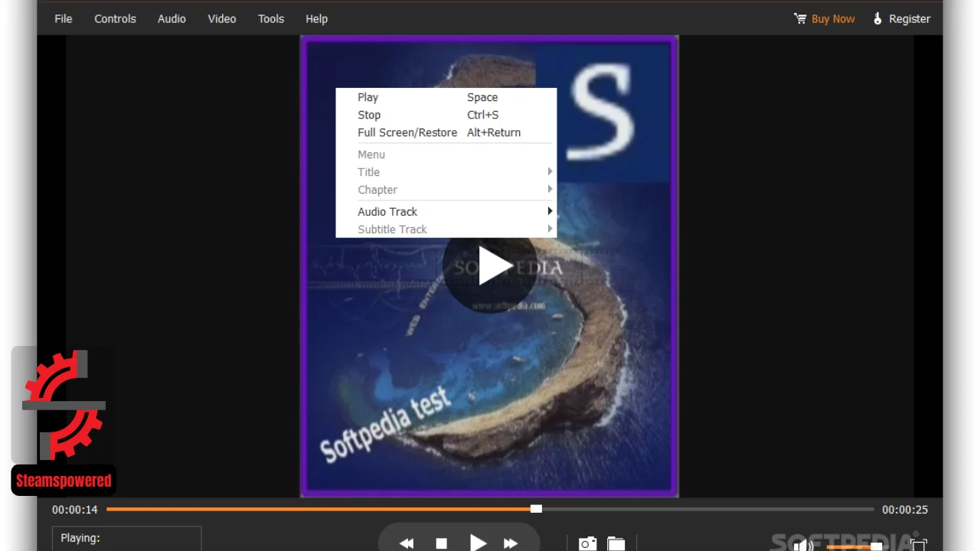Click the fast forward button

[x=511, y=543]
